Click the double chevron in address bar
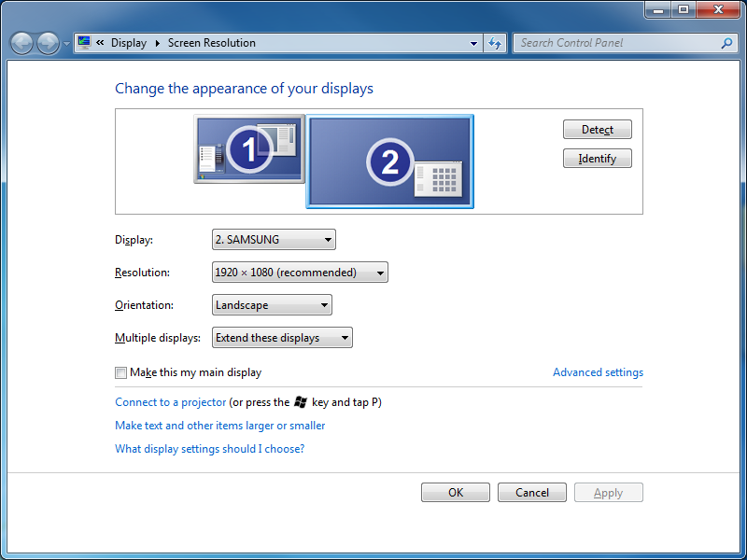 (x=100, y=42)
